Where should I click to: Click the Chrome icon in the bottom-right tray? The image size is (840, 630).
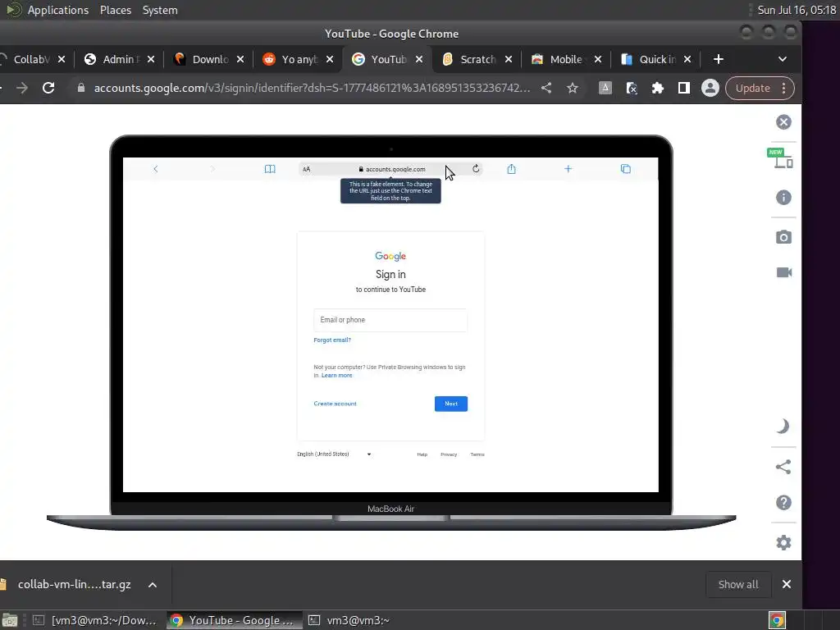(776, 620)
